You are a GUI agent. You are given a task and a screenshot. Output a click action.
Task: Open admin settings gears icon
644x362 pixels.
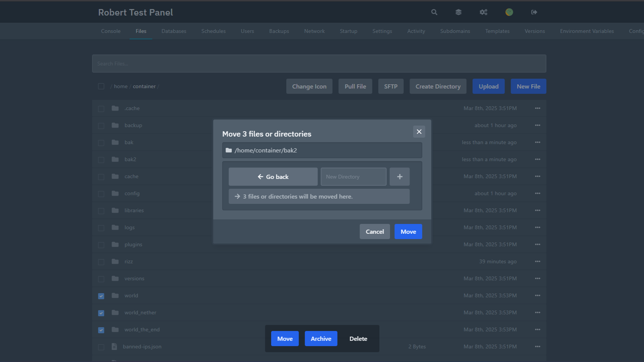(483, 12)
